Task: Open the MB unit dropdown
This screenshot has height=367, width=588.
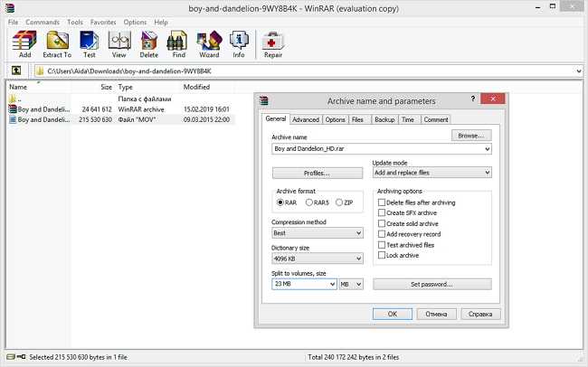Action: tap(351, 284)
